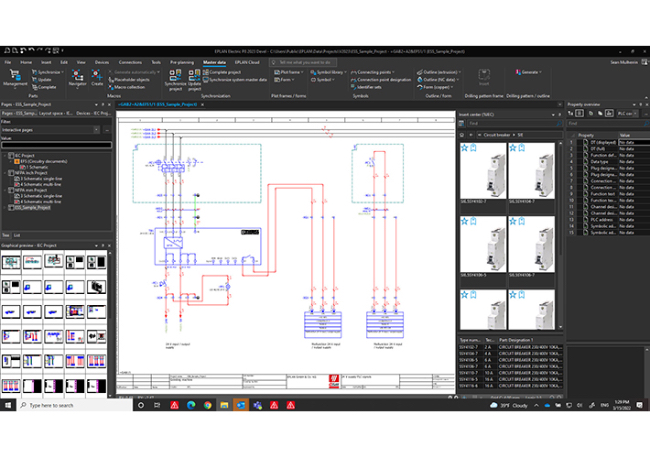The image size is (650, 458).
Task: Open Windows Start menu
Action: [8, 405]
